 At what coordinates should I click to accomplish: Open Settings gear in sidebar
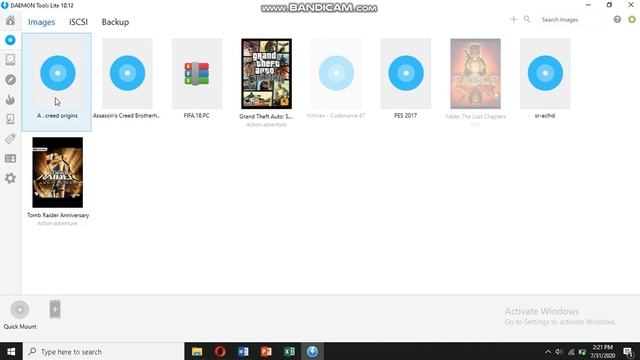click(x=10, y=178)
